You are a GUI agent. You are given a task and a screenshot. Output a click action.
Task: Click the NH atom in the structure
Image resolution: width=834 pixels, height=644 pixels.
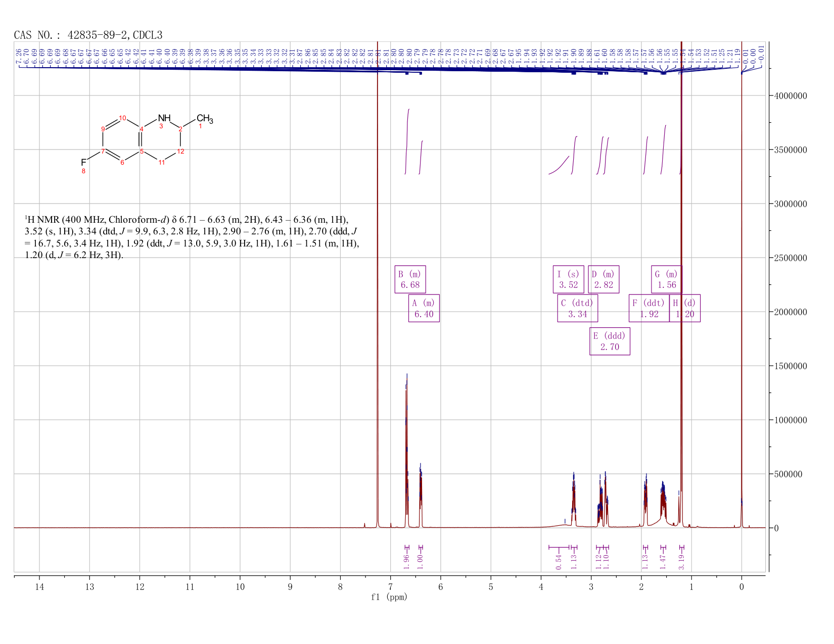[164, 118]
